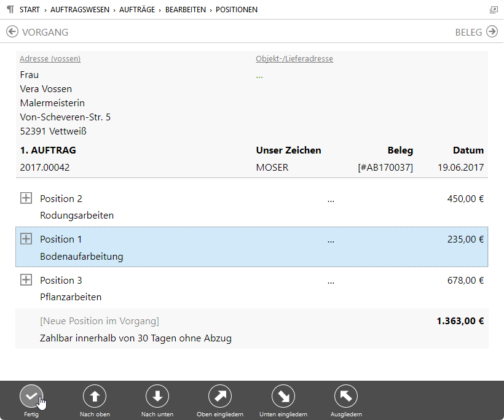Open the pop-out window icon top right

coord(494,10)
